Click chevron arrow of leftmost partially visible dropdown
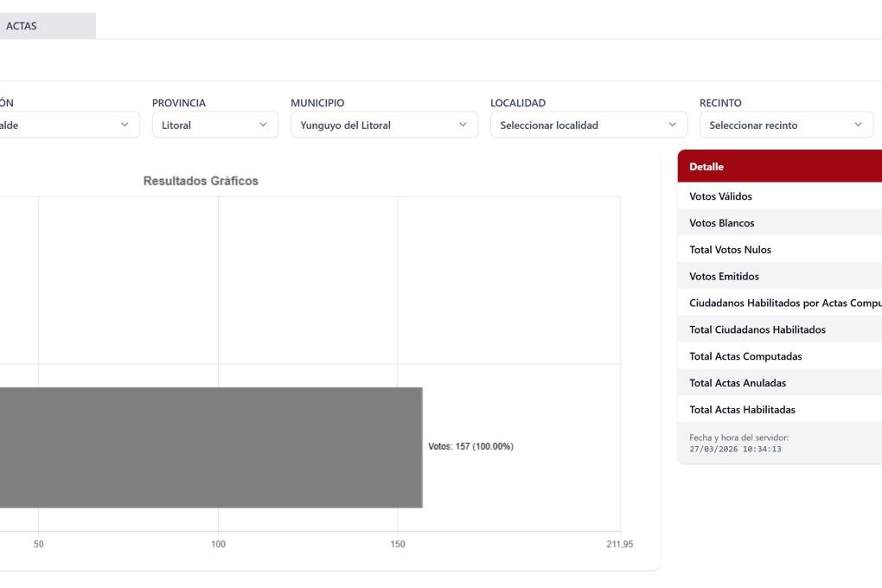The height and width of the screenshot is (588, 882). [125, 125]
